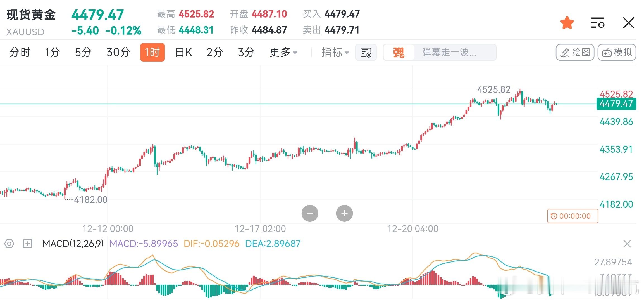This screenshot has width=644, height=302.
Task: Select the 1分 timeframe
Action: coord(51,52)
